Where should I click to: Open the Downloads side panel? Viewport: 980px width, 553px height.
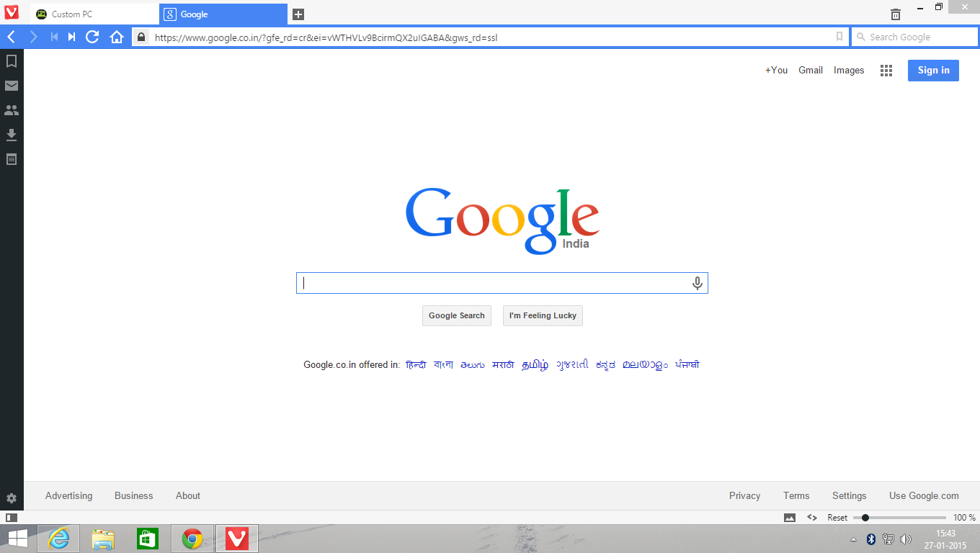click(12, 135)
